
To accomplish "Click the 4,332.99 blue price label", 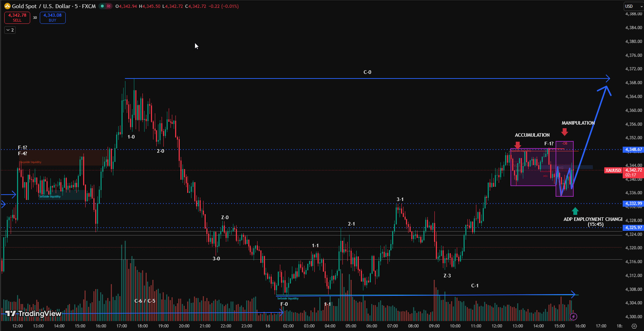I will pos(634,204).
